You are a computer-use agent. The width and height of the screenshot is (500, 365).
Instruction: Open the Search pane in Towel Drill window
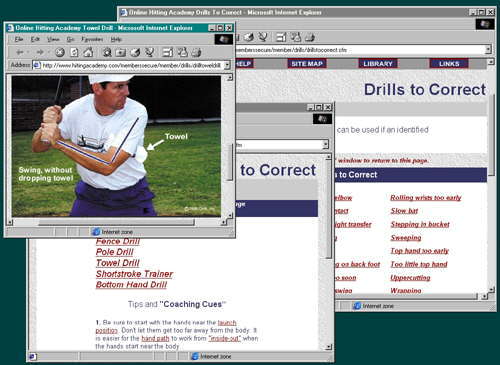[107, 52]
